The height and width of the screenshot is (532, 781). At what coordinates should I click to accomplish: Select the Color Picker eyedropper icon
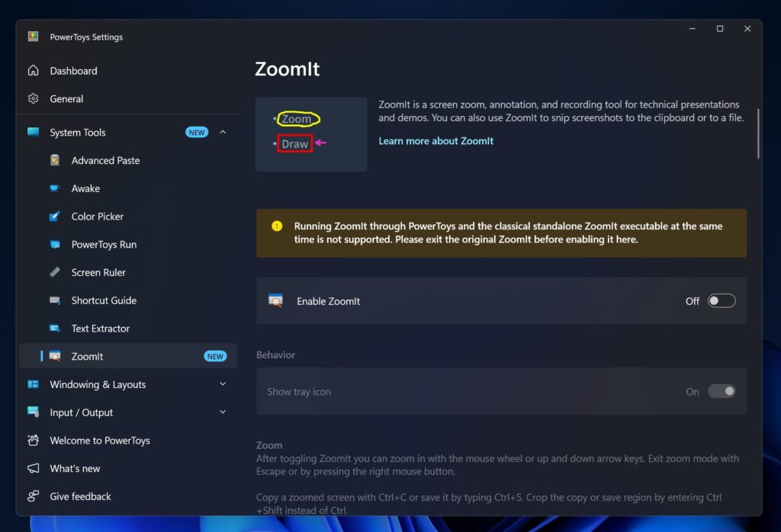click(54, 216)
